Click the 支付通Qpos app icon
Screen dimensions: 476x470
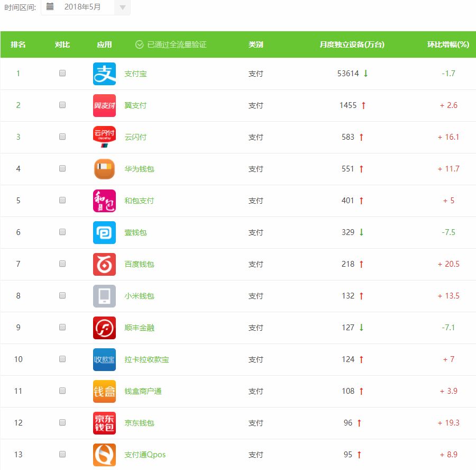point(104,455)
